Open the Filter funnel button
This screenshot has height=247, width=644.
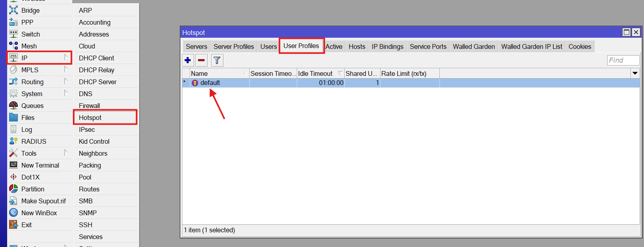tap(217, 60)
